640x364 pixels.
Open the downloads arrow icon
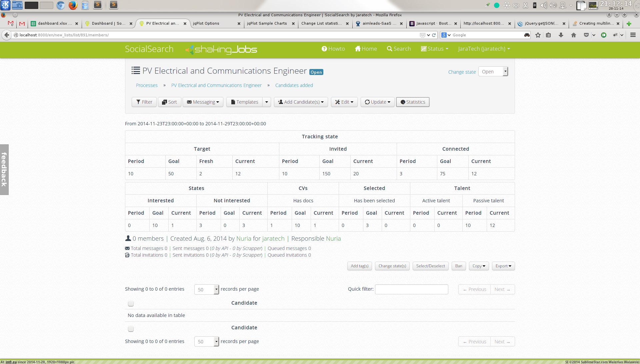(561, 35)
